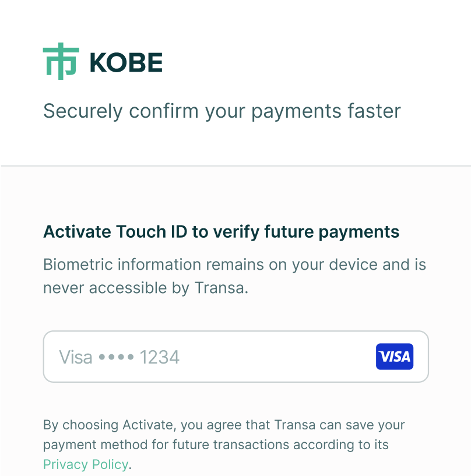Click the last four digits 1234
The height and width of the screenshot is (476, 471).
160,357
